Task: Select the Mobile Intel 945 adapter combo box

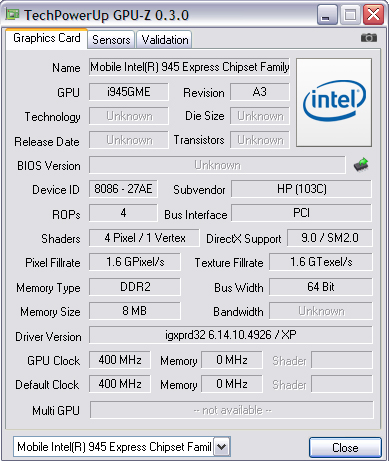Action: 122,447
